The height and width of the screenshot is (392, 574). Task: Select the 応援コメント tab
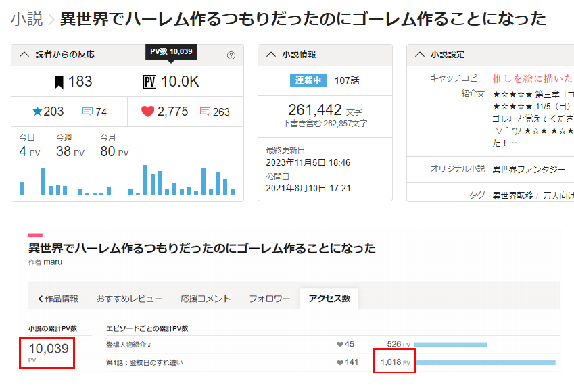point(206,298)
